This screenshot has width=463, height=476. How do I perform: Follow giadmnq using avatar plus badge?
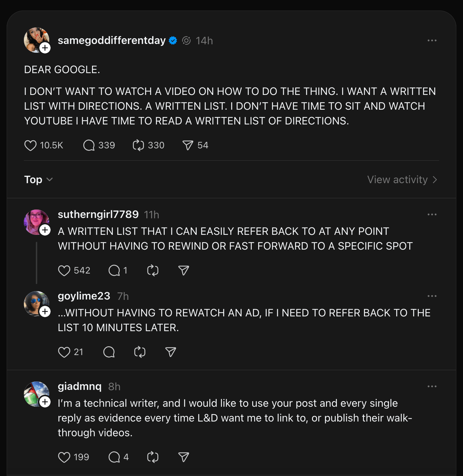pos(45,401)
